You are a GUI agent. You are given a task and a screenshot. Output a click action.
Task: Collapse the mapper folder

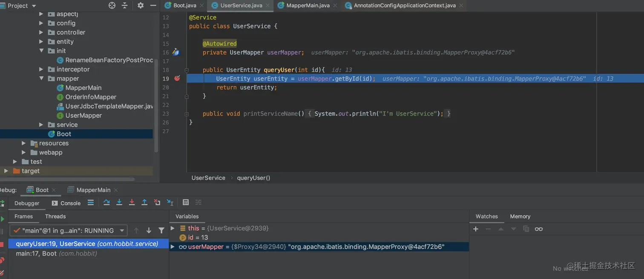pos(41,78)
